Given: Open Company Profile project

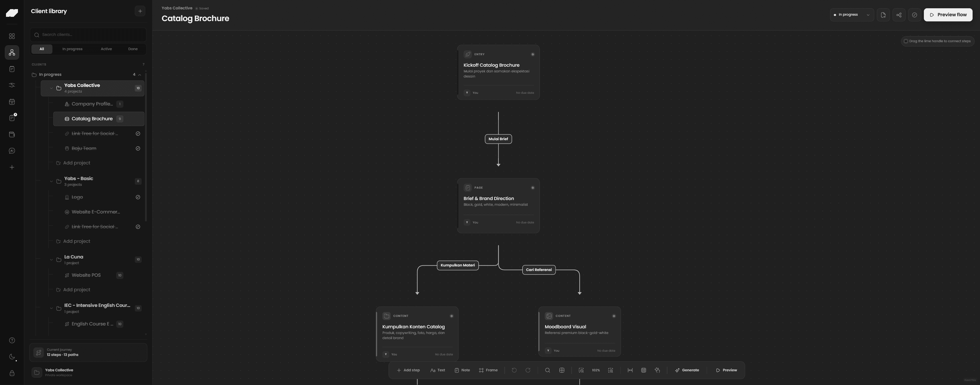Looking at the screenshot, I should tap(99, 104).
